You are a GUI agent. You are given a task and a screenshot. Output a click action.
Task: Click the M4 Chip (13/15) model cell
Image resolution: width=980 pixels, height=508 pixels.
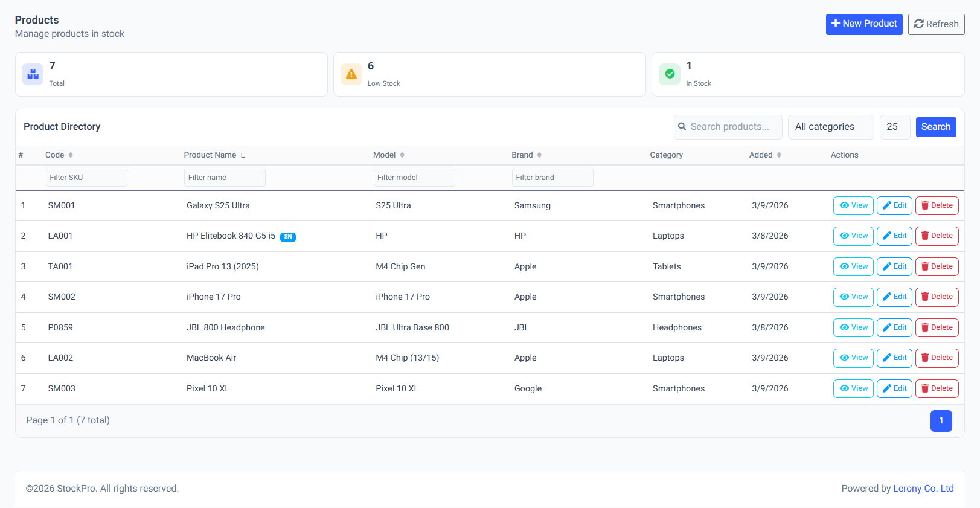pos(408,358)
